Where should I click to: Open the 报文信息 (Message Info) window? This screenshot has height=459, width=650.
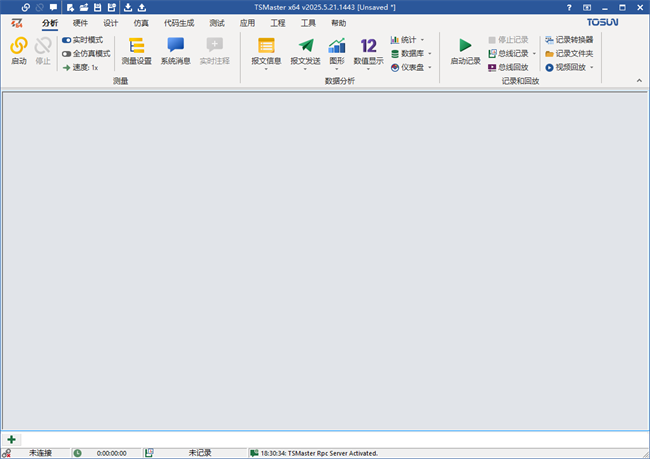tap(266, 46)
